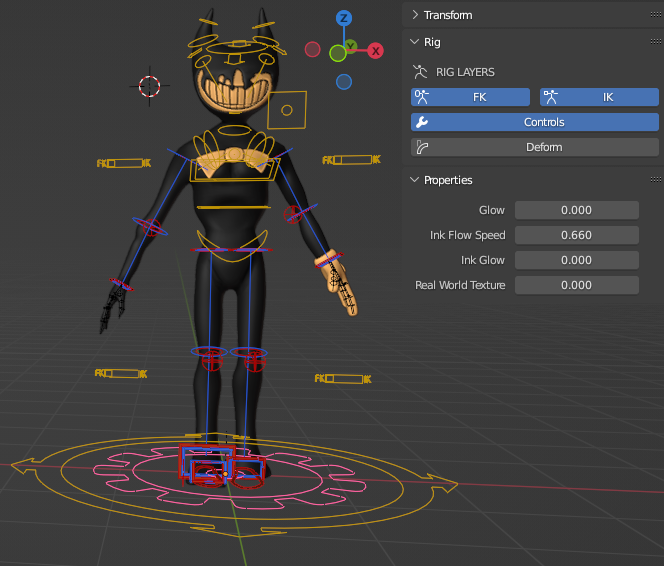
Task: Click the negative Y axis gizmo circle
Action: (338, 53)
